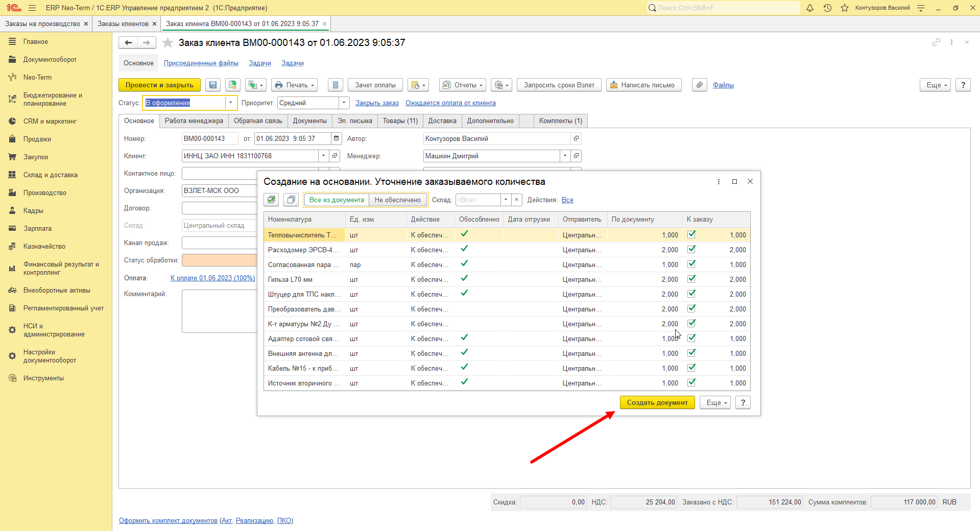
Task: Expand the Приоритет dropdown
Action: (344, 103)
